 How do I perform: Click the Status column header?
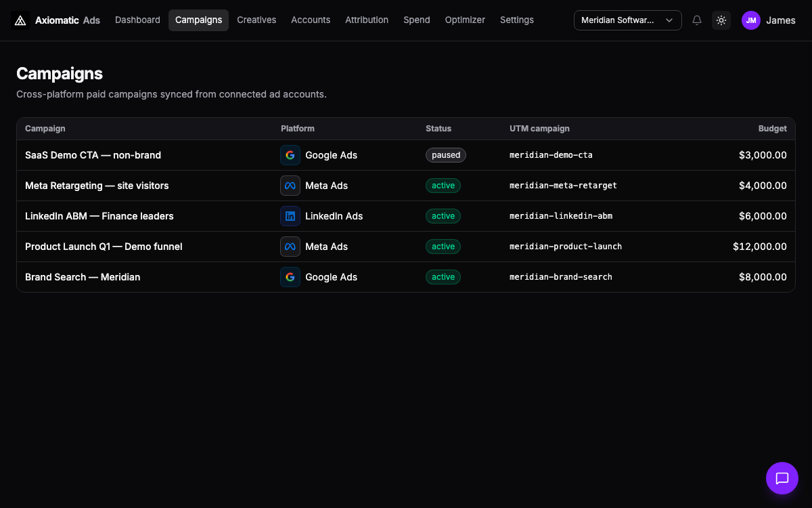(438, 129)
